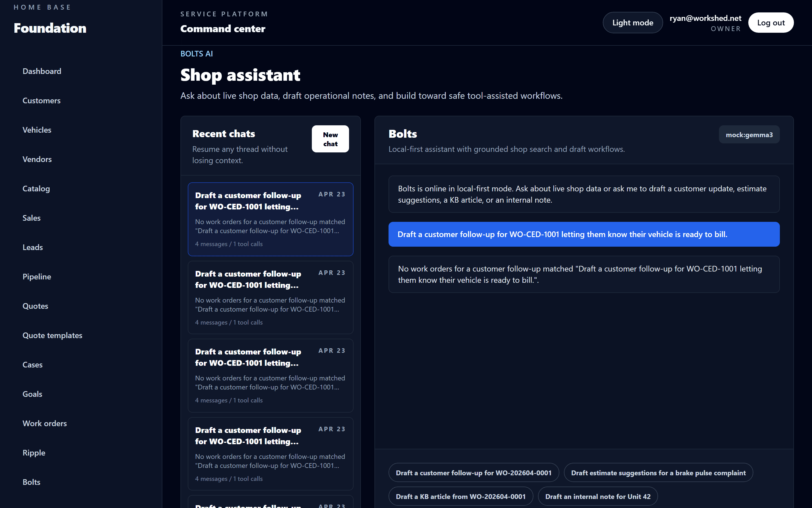Click the blue user message bubble

point(584,234)
